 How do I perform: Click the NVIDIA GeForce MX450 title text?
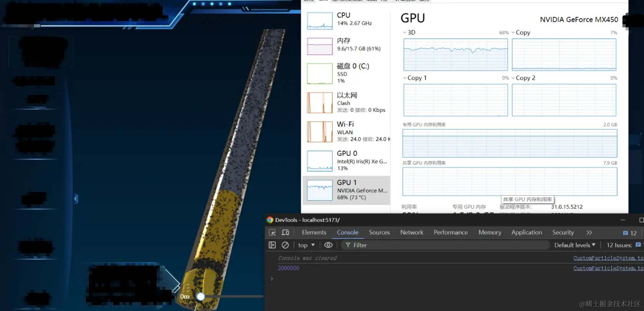click(x=579, y=20)
